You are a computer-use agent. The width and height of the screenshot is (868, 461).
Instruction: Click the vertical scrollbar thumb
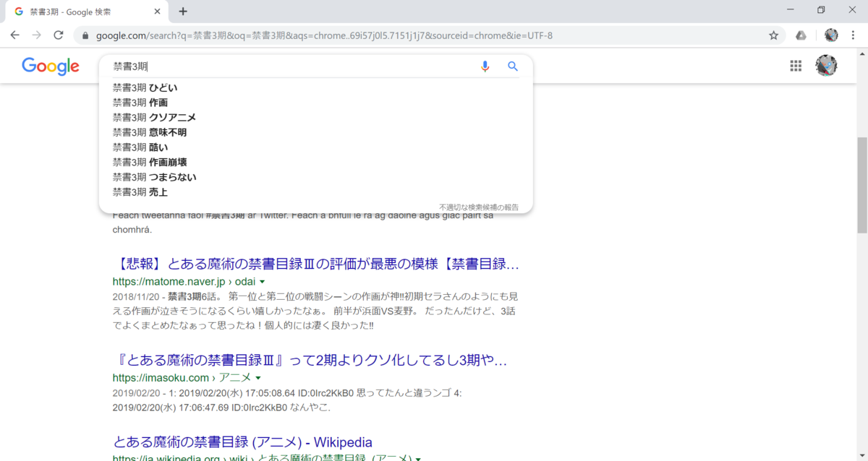pyautogui.click(x=861, y=184)
